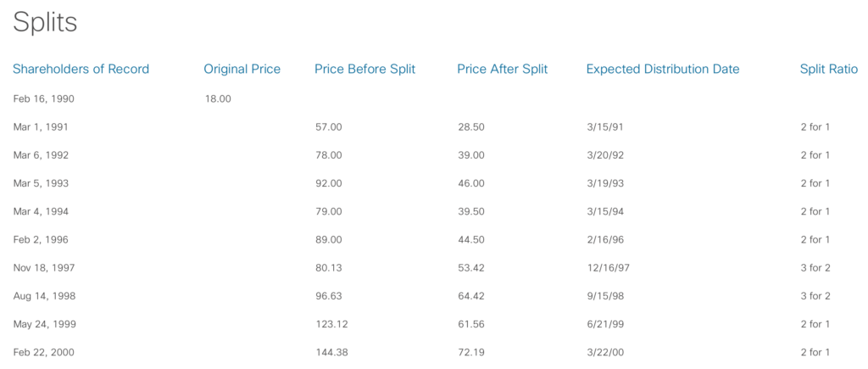This screenshot has width=868, height=369.
Task: Select the 96.63 price before split
Action: tap(329, 296)
